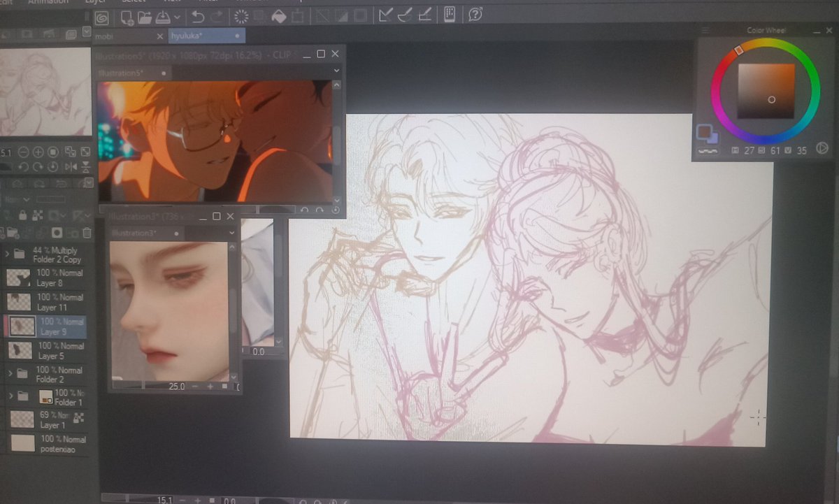The width and height of the screenshot is (839, 504).
Task: Click the question mark help button
Action: (x=476, y=15)
